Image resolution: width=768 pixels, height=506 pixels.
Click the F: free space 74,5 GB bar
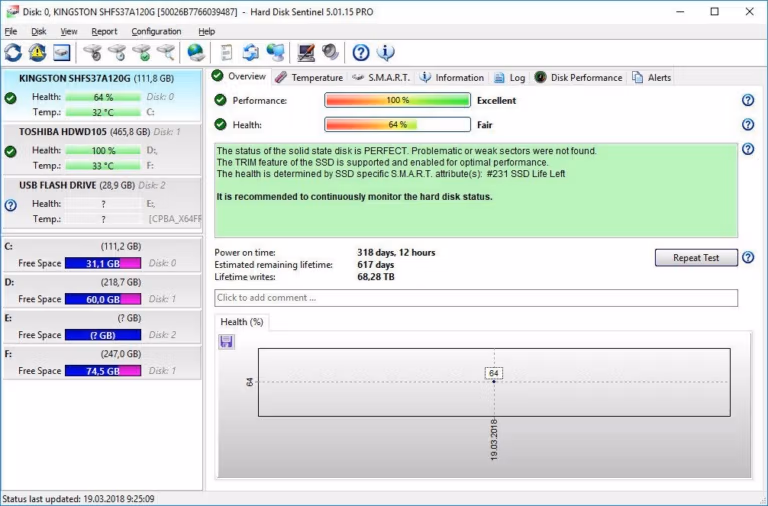coord(103,371)
